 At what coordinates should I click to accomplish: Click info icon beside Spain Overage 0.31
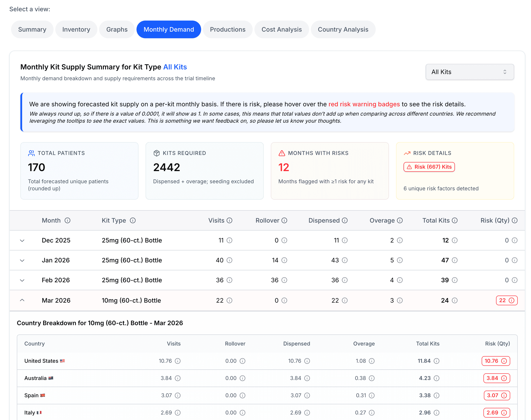372,395
